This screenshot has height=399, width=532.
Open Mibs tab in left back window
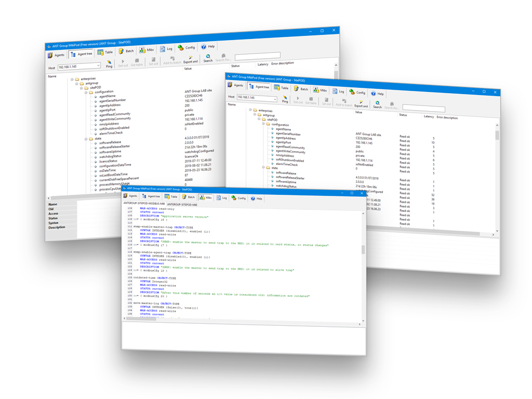coord(147,49)
